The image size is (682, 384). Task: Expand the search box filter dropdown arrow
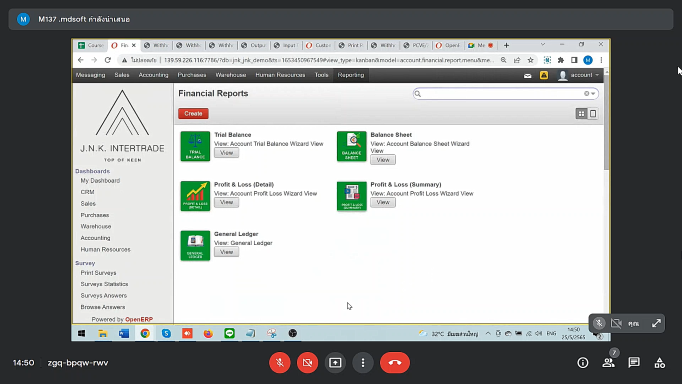593,93
